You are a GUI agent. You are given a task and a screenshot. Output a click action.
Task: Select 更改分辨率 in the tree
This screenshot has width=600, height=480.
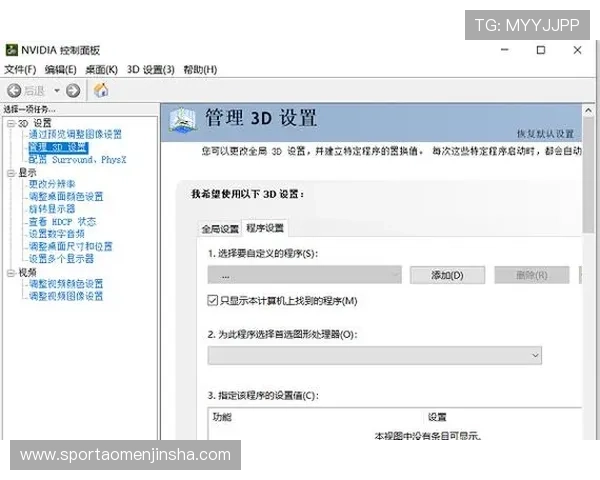pos(52,184)
